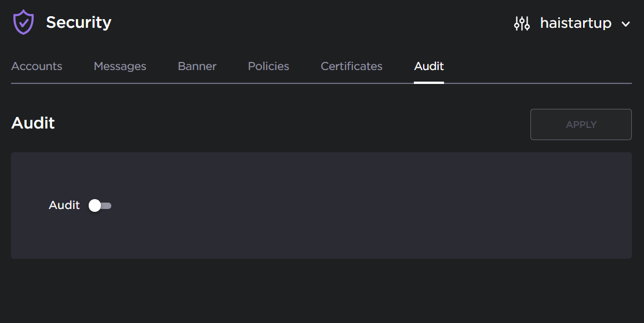644x323 pixels.
Task: Select the Policies tab
Action: pos(268,66)
